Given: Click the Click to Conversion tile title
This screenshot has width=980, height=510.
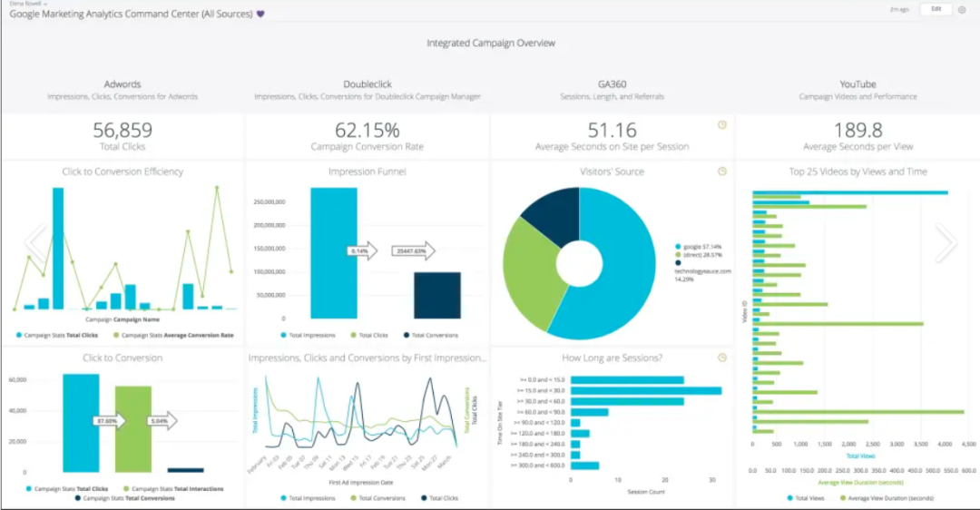Looking at the screenshot, I should click(122, 358).
